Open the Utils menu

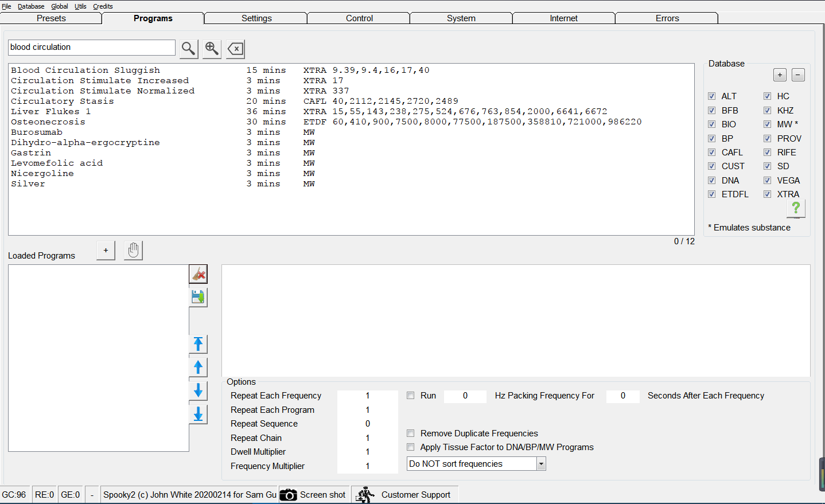click(x=80, y=6)
